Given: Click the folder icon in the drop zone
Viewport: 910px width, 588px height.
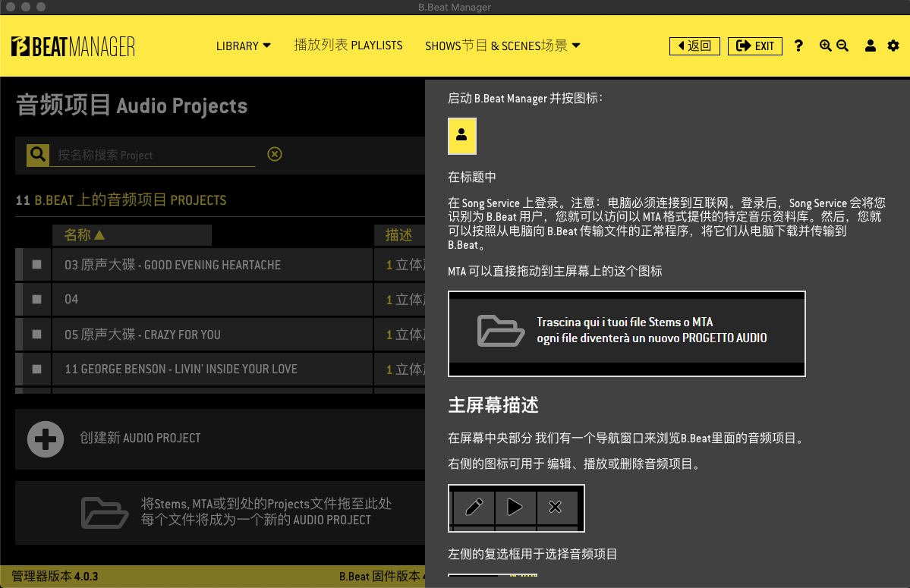Looking at the screenshot, I should 105,513.
